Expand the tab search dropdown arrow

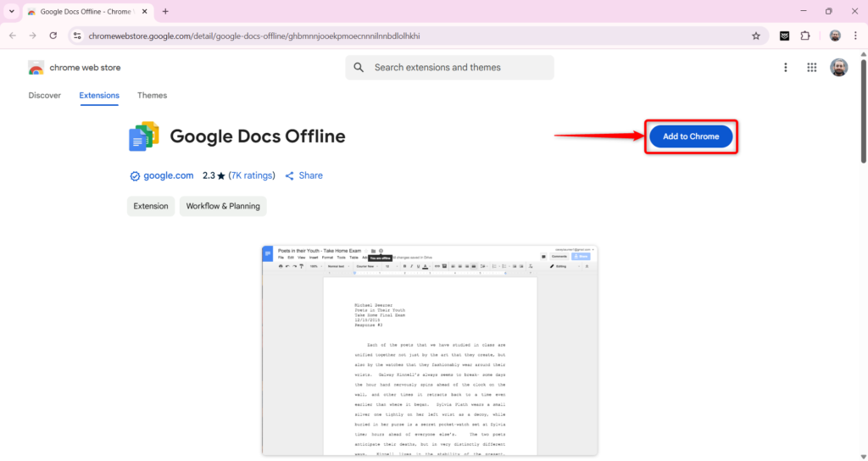[11, 11]
